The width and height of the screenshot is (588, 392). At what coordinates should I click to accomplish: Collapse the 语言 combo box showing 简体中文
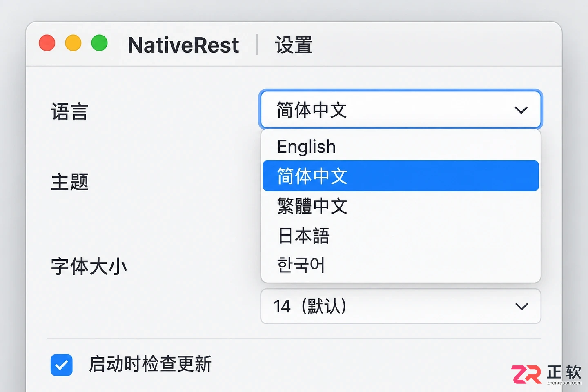pyautogui.click(x=401, y=110)
